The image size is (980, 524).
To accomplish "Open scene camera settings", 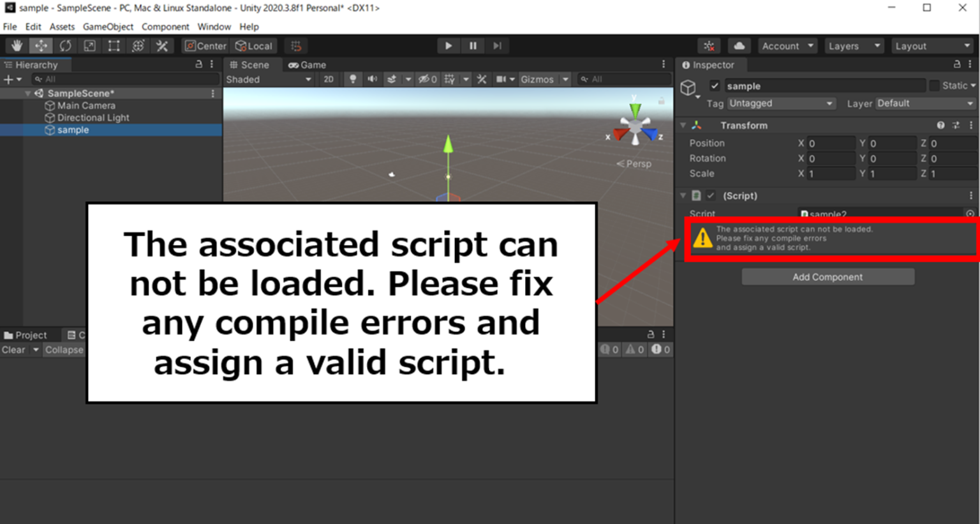I will pyautogui.click(x=501, y=79).
